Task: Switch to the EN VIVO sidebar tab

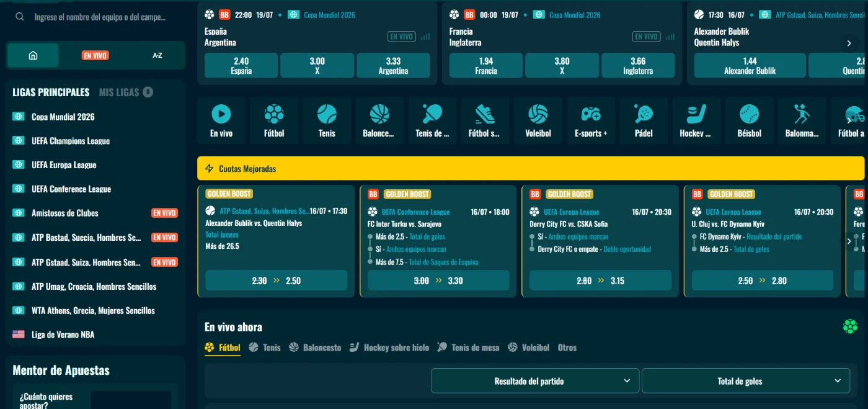Action: (95, 55)
